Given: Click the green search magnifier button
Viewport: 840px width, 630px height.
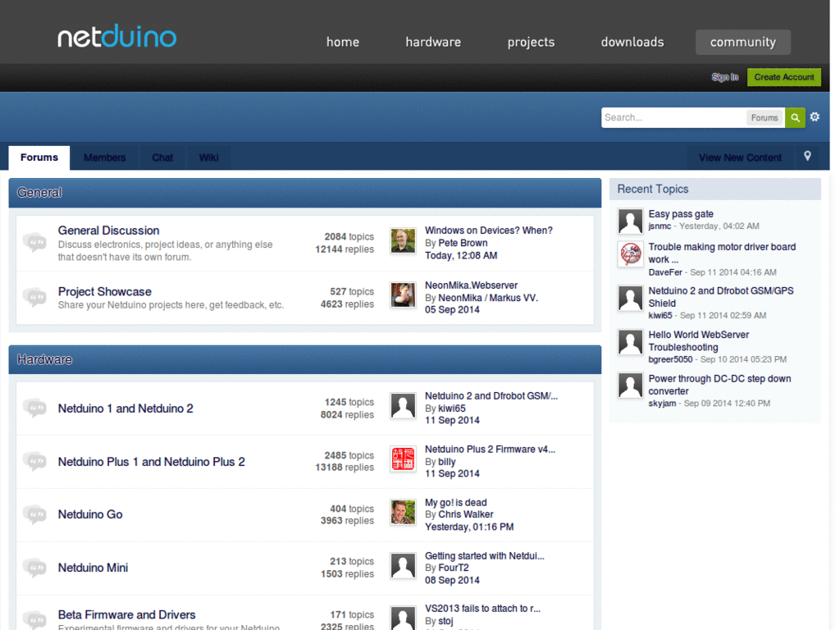Looking at the screenshot, I should point(795,117).
